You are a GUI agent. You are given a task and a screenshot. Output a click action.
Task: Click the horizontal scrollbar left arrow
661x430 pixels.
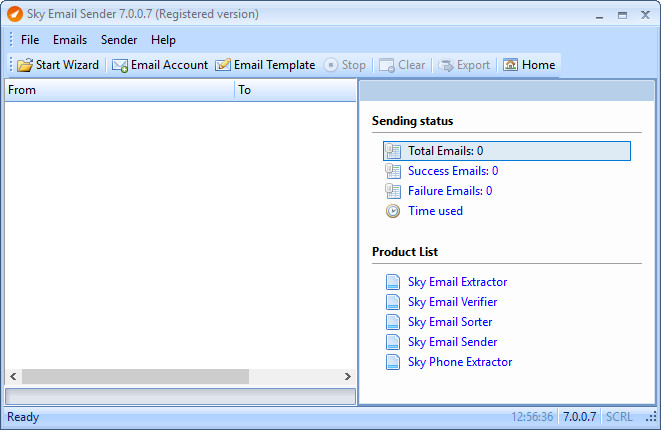tap(13, 376)
